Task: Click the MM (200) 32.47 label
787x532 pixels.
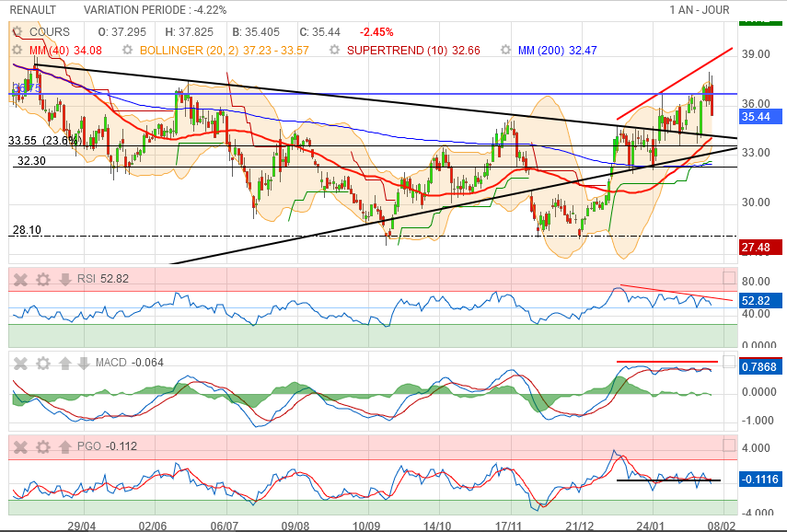Action: pos(558,51)
